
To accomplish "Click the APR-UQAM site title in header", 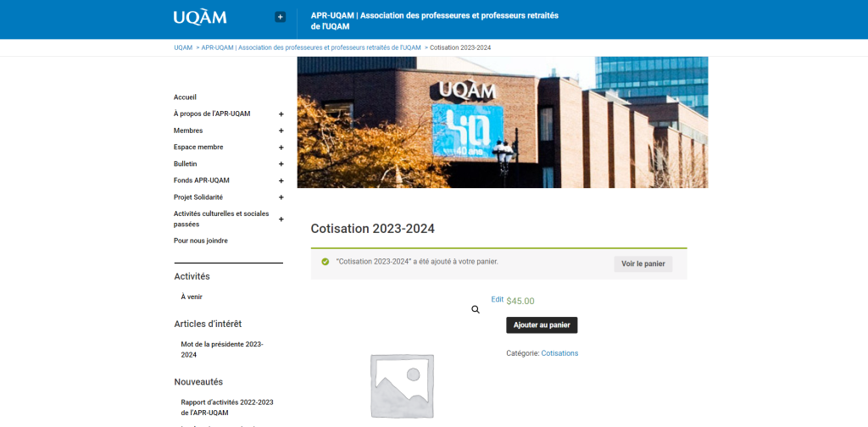I will 435,20.
